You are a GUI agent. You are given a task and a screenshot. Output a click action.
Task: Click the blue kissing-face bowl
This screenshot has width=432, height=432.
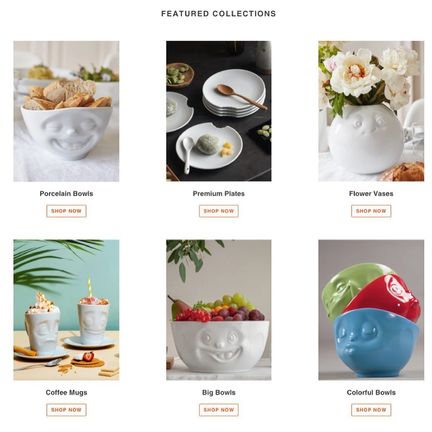pos(376,342)
